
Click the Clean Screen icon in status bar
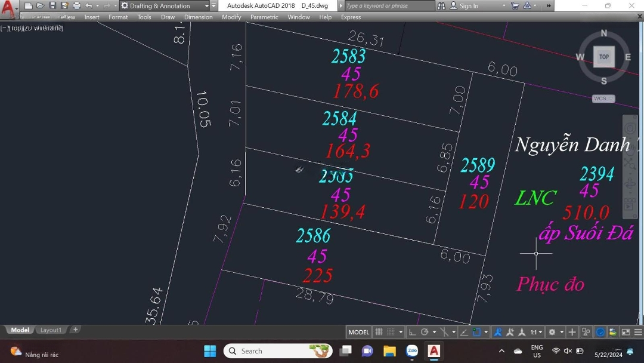[626, 332]
